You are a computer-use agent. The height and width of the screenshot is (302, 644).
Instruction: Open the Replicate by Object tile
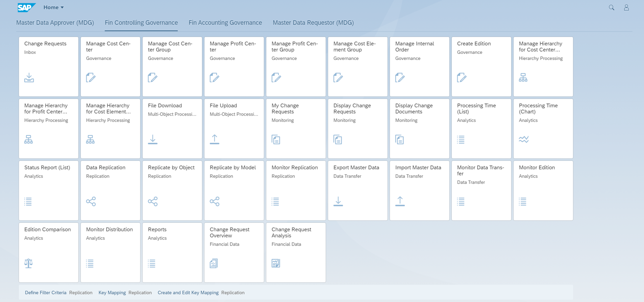[172, 190]
